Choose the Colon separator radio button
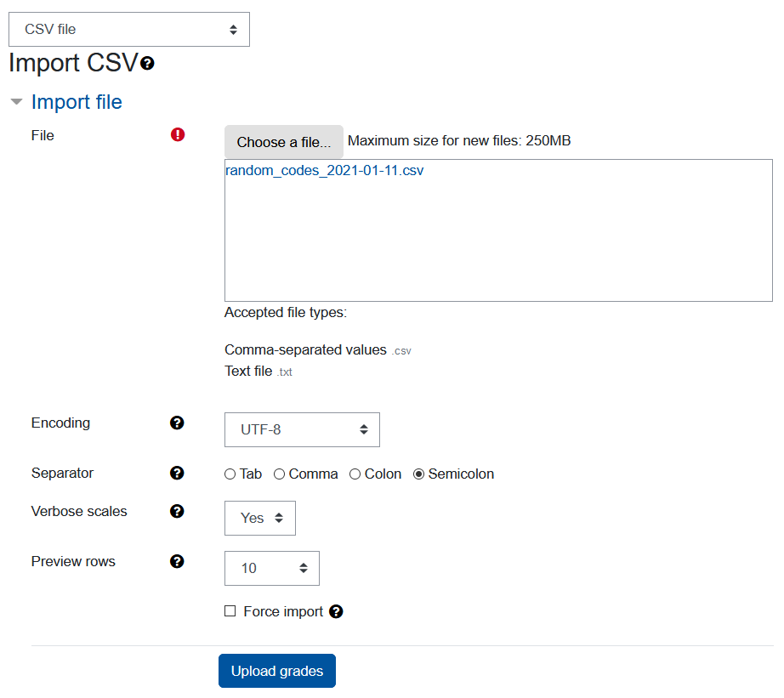The height and width of the screenshot is (698, 784). click(355, 474)
